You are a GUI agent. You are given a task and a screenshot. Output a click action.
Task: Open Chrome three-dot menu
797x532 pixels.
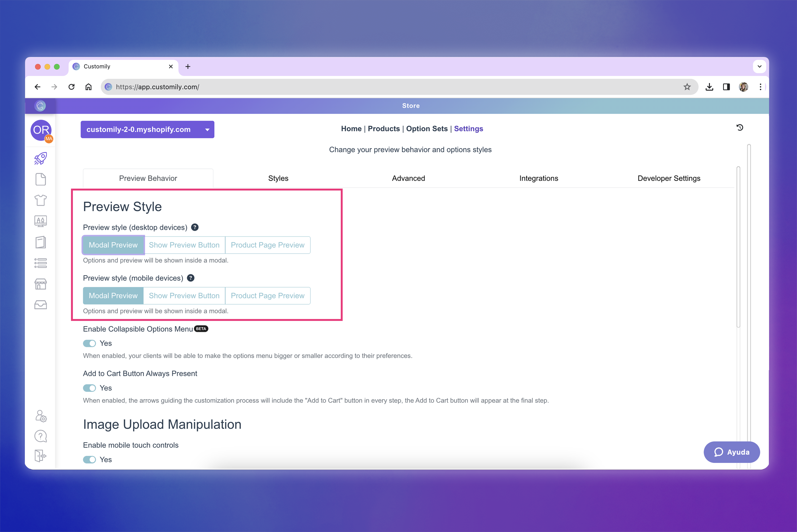(760, 87)
